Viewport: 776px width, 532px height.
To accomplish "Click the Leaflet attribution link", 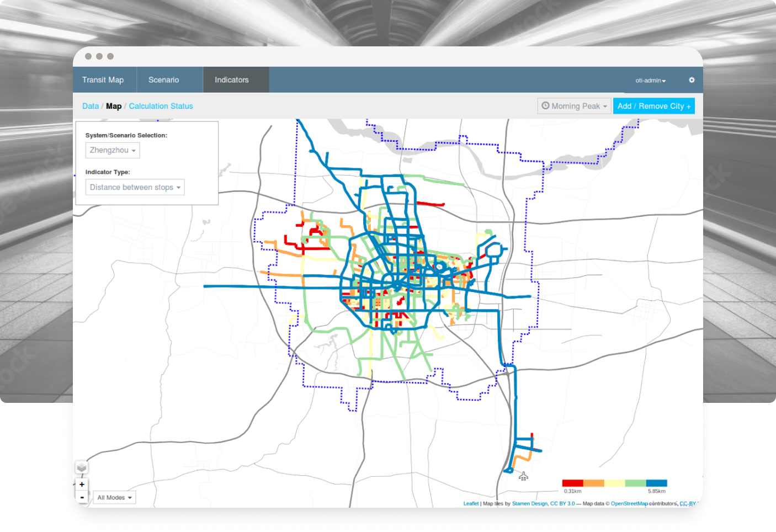I will tap(471, 504).
